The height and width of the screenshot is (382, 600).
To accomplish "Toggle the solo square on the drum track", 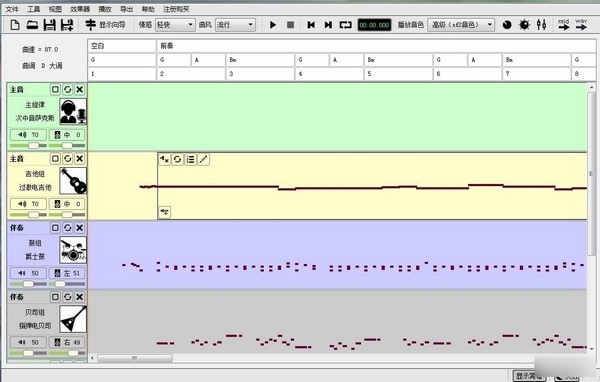I will (55, 228).
